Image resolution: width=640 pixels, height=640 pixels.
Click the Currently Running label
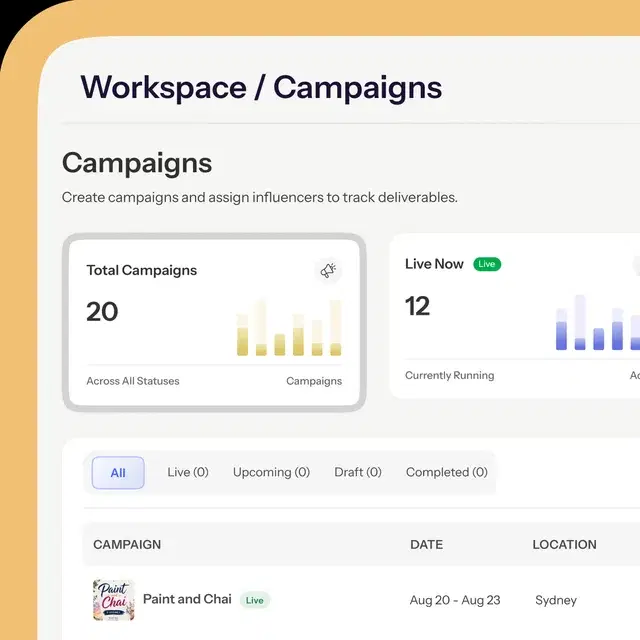(x=449, y=375)
